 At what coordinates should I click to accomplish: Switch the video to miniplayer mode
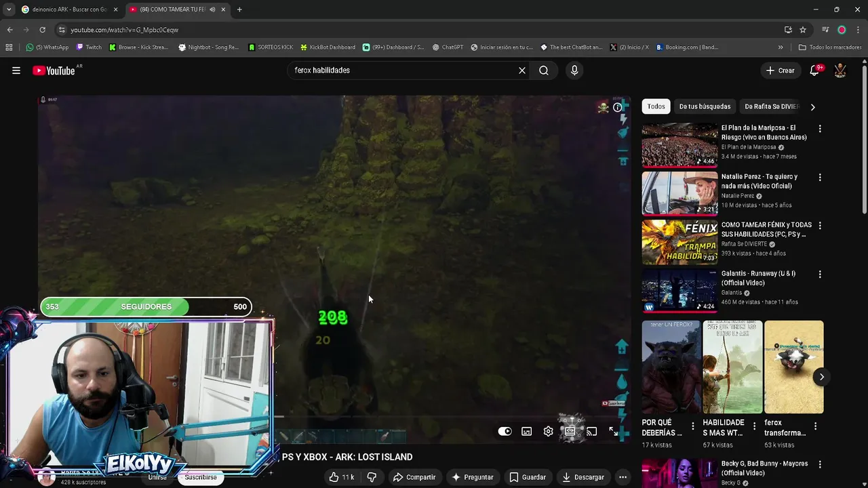570,431
